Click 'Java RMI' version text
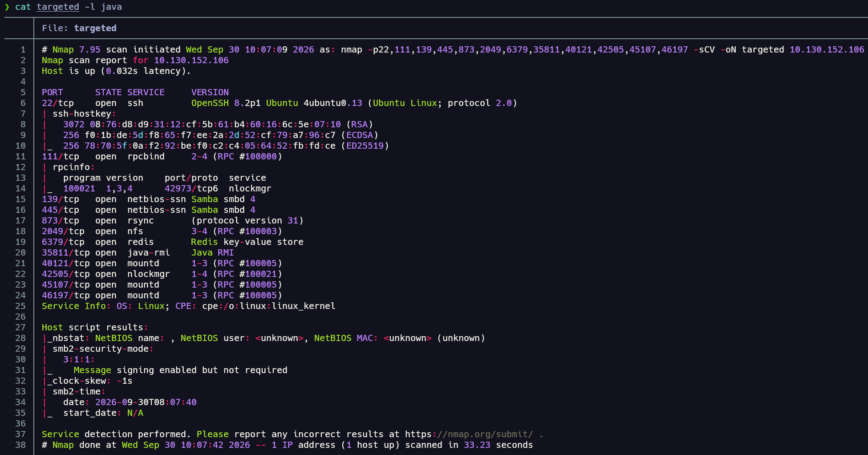Screen dimensions: 868x455 click(213, 252)
